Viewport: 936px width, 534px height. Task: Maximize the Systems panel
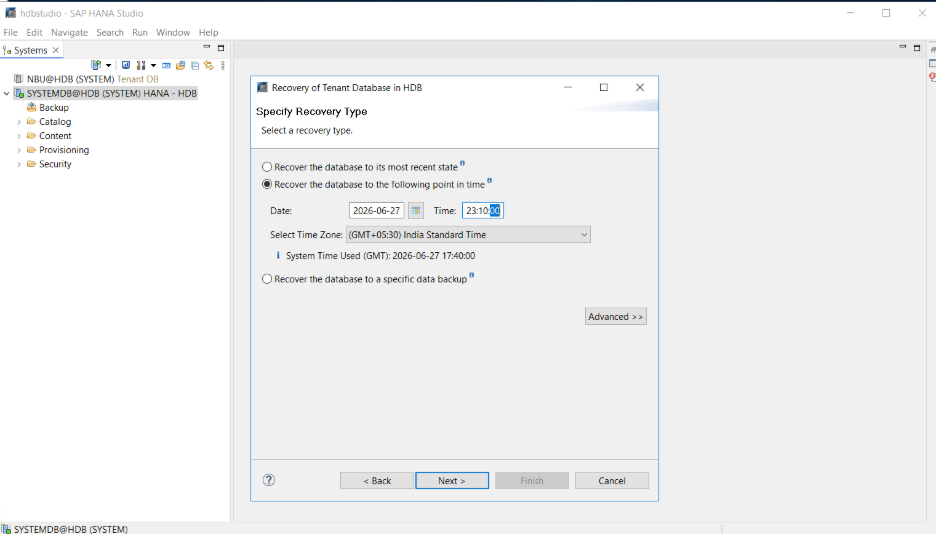pos(221,48)
